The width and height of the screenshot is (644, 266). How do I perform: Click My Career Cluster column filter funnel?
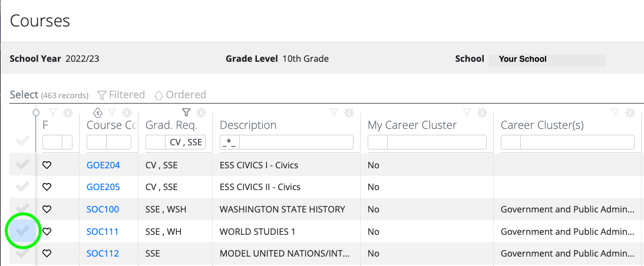coord(467,112)
